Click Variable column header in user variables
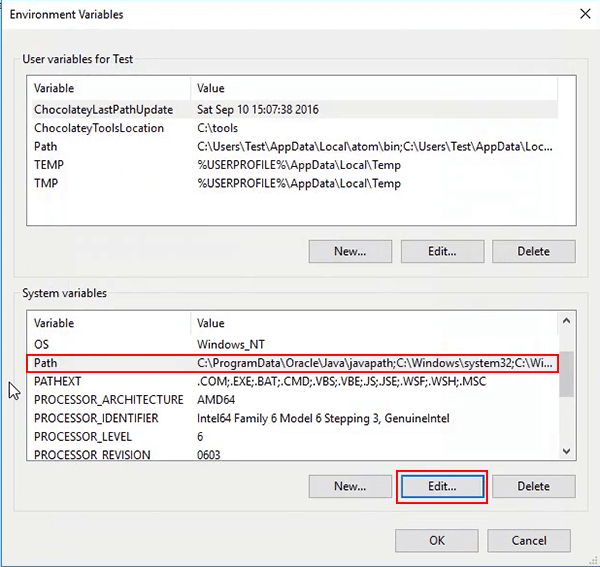 (x=109, y=88)
